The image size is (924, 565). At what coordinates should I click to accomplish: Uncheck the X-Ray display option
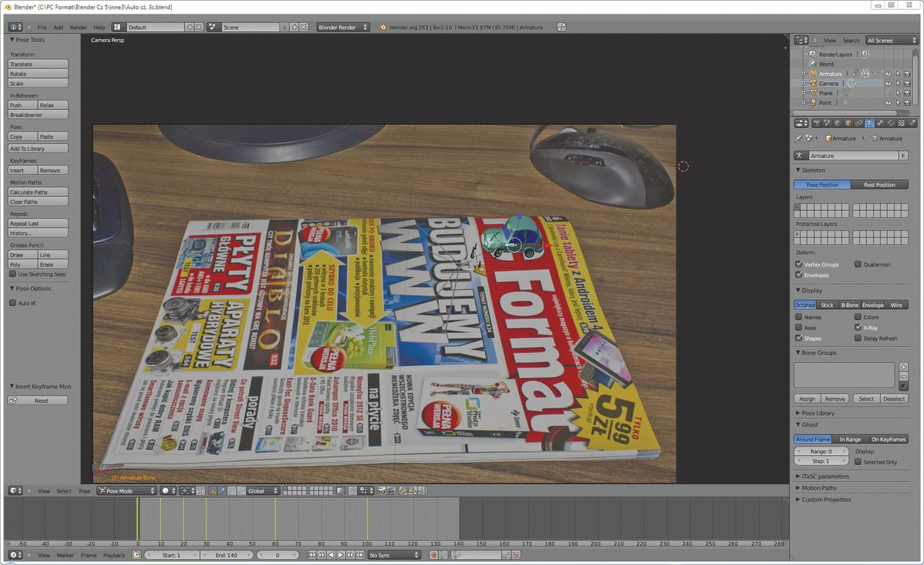point(858,327)
